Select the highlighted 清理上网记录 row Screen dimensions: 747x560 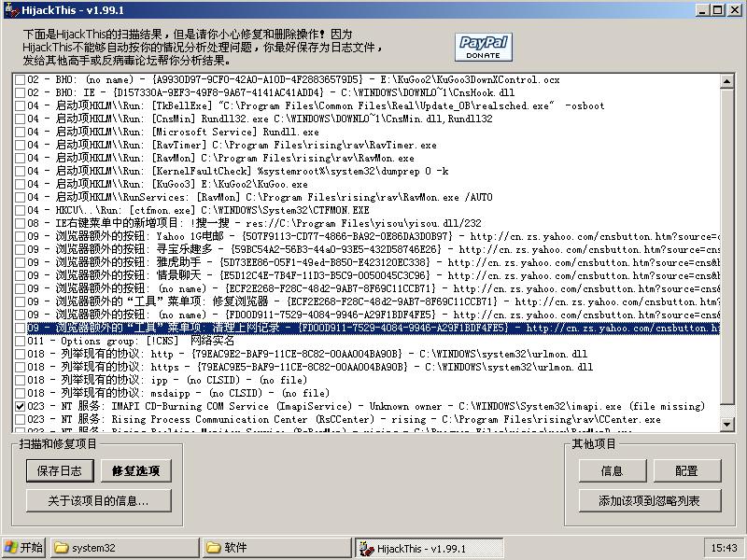coord(373,328)
